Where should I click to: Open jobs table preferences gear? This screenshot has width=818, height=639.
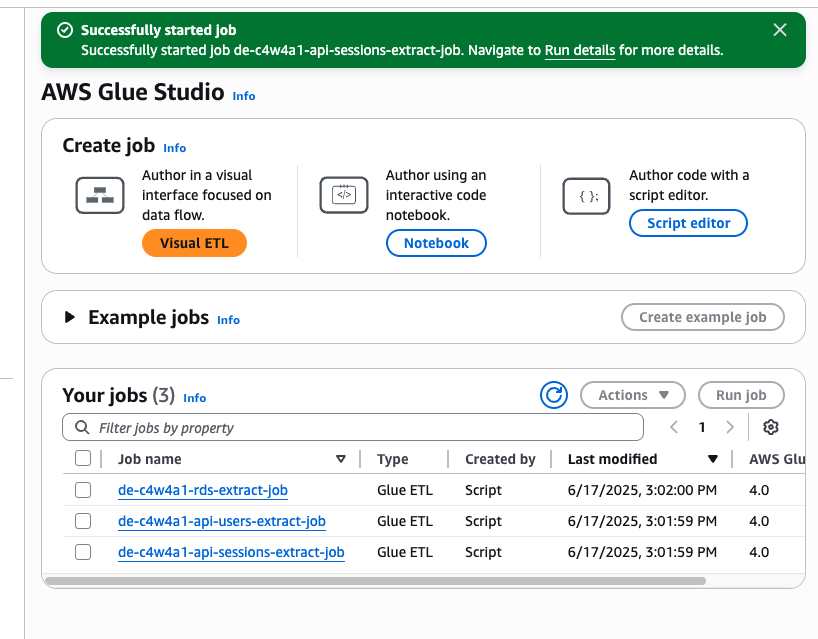tap(770, 427)
